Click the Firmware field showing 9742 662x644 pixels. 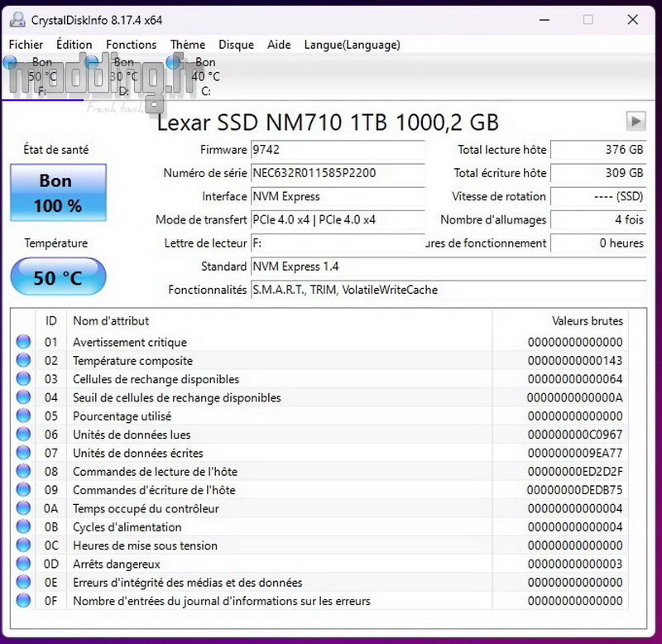click(338, 150)
